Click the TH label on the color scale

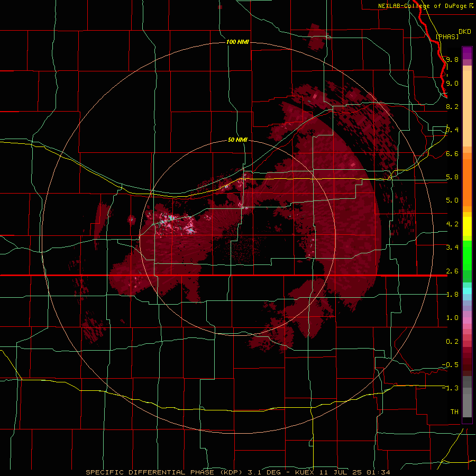pyautogui.click(x=454, y=412)
